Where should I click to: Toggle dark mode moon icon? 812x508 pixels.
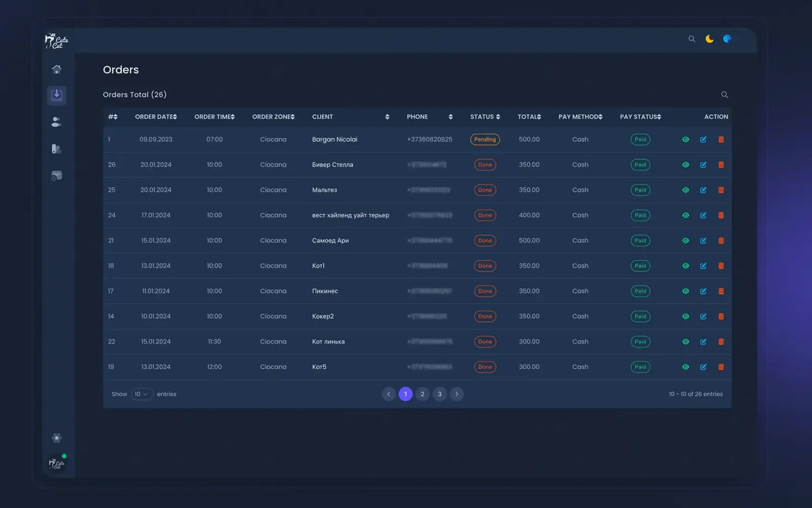pos(709,39)
